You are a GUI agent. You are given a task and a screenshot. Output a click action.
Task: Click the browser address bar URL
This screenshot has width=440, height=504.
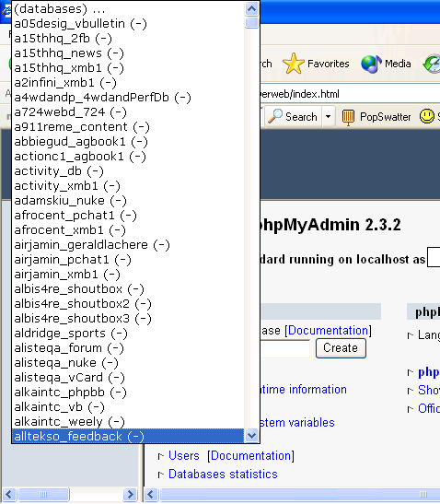(300, 94)
